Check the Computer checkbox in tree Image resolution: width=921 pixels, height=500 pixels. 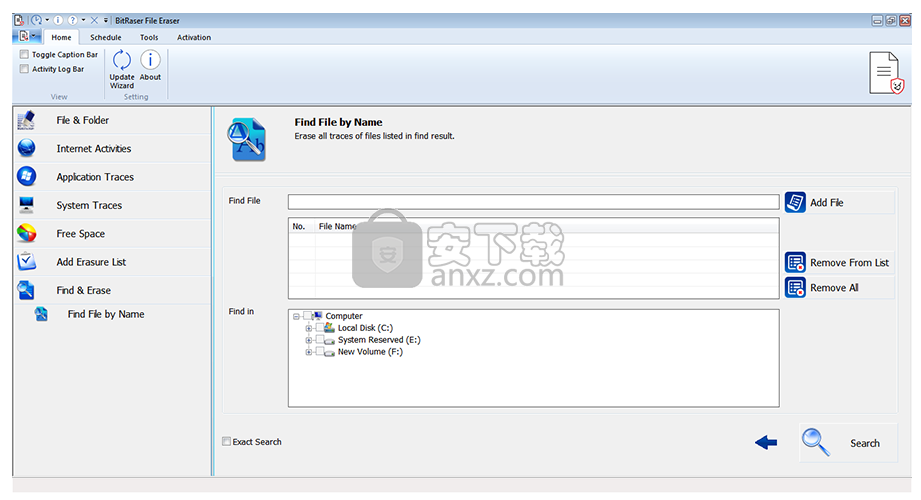[307, 316]
